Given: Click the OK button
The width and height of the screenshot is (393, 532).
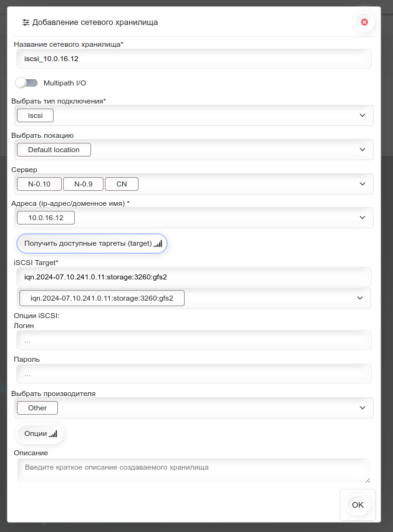Looking at the screenshot, I should point(357,505).
